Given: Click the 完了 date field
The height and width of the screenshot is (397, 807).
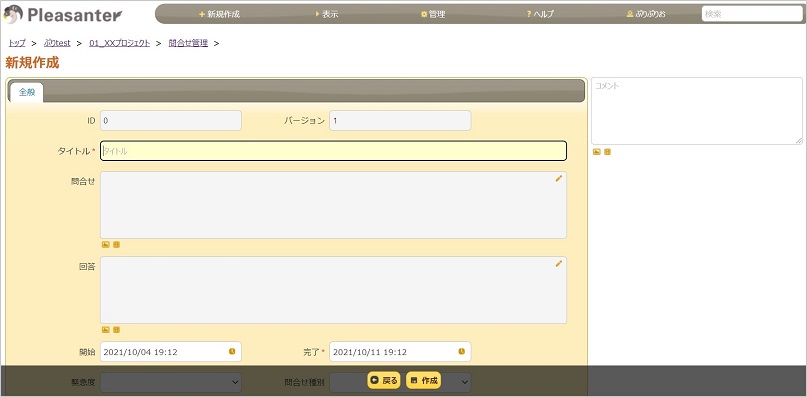Looking at the screenshot, I should [400, 352].
